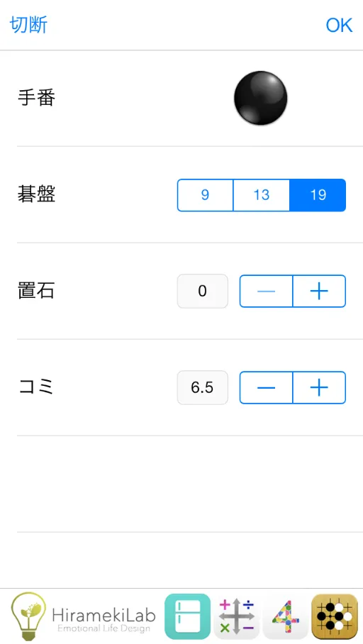This screenshot has width=363, height=644.
Task: Confirm settings with OK
Action: click(x=339, y=25)
